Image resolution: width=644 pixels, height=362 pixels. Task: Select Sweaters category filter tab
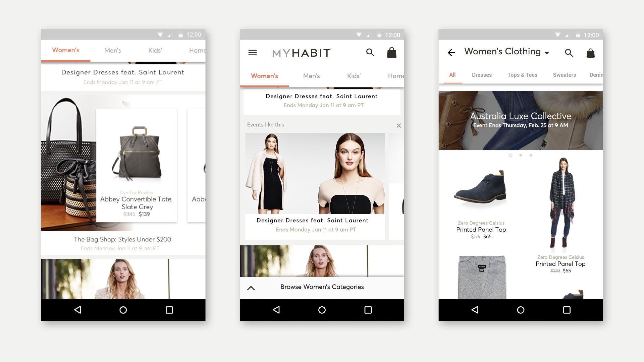[565, 75]
